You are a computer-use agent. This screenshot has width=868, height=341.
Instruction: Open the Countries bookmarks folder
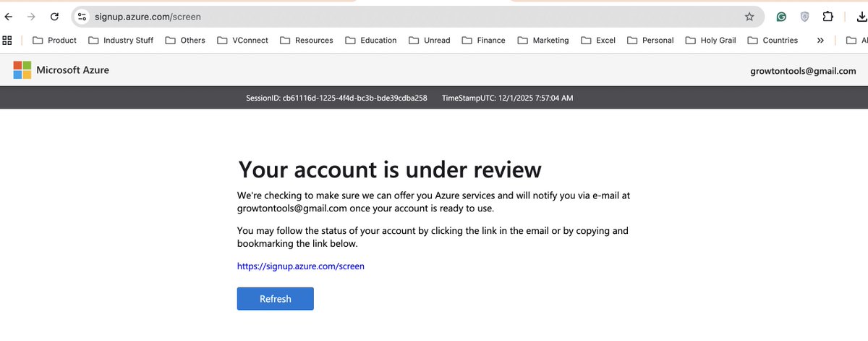point(773,41)
